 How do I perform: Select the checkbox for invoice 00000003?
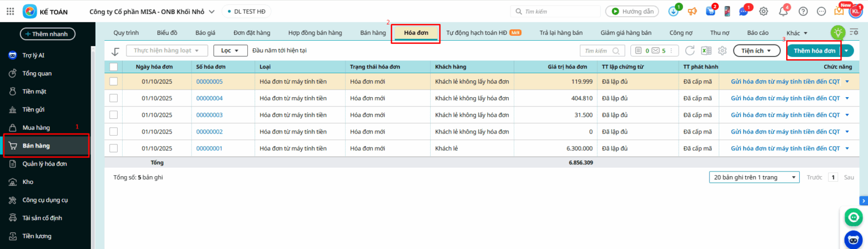pyautogui.click(x=113, y=115)
